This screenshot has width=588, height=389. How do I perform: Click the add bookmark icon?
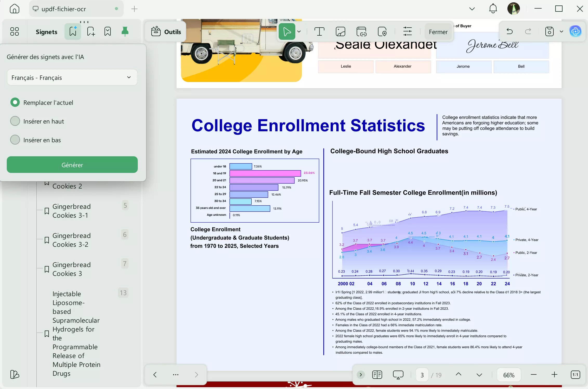[91, 31]
